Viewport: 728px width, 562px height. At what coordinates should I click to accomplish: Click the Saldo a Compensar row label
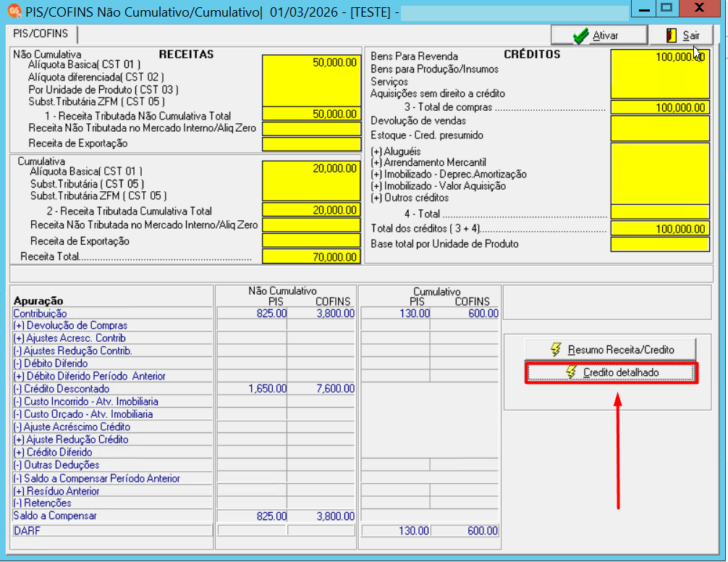[55, 516]
